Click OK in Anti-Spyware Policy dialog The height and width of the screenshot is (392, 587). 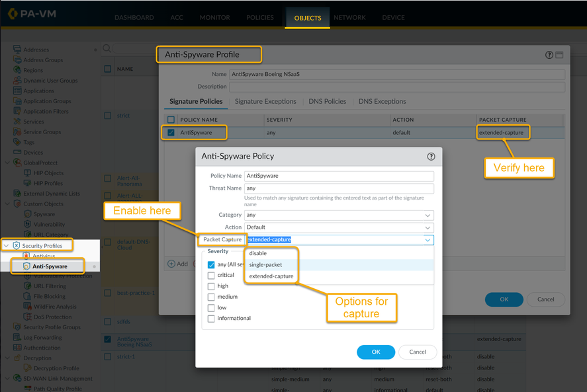pyautogui.click(x=375, y=352)
